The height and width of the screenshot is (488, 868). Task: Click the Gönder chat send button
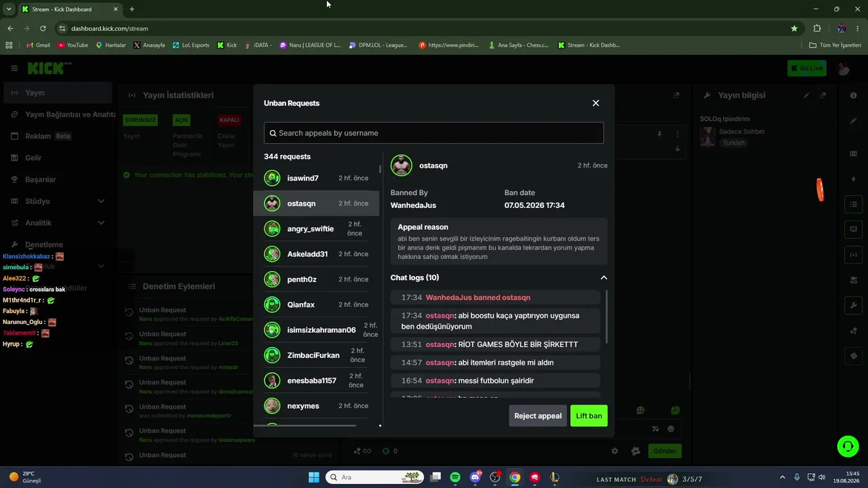pos(665,451)
